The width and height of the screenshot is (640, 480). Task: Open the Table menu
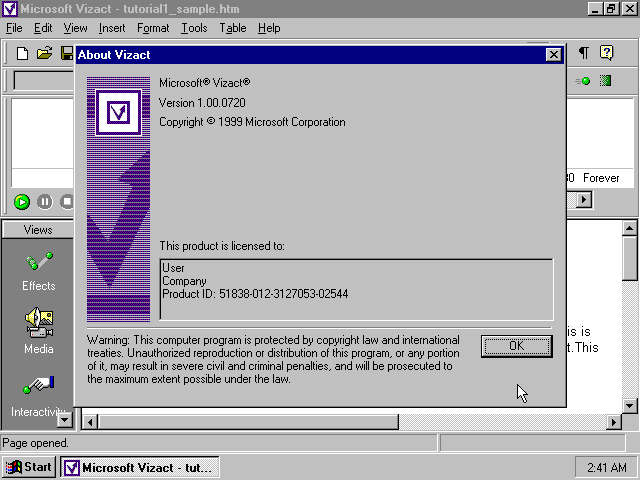point(233,28)
